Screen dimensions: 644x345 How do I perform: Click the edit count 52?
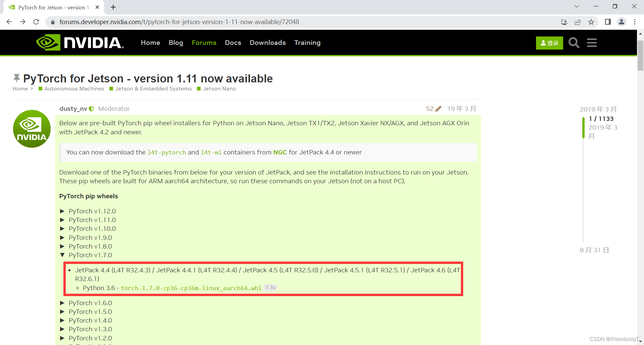[x=430, y=109]
